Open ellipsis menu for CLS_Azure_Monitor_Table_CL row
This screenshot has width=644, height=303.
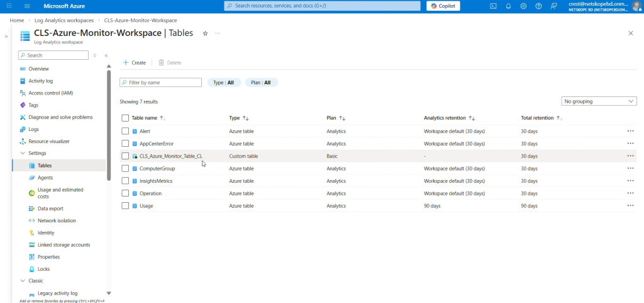(x=630, y=156)
